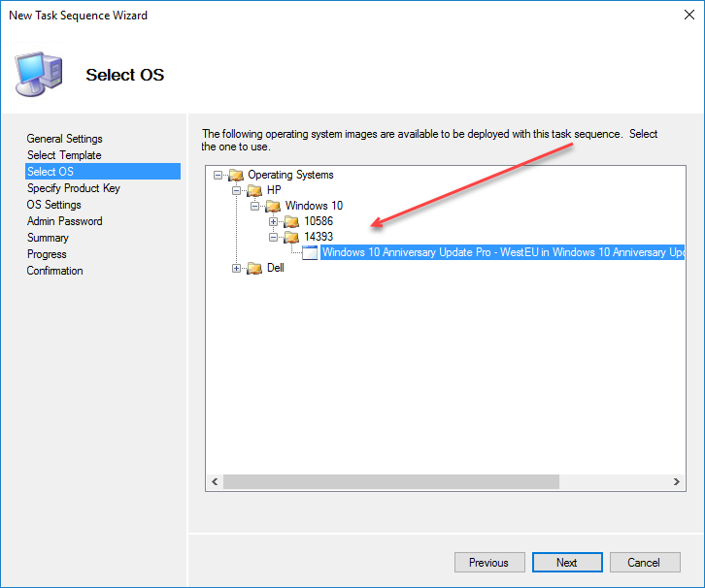Select Windows 10 Anniversary Update Pro image
The width and height of the screenshot is (705, 588).
click(502, 253)
